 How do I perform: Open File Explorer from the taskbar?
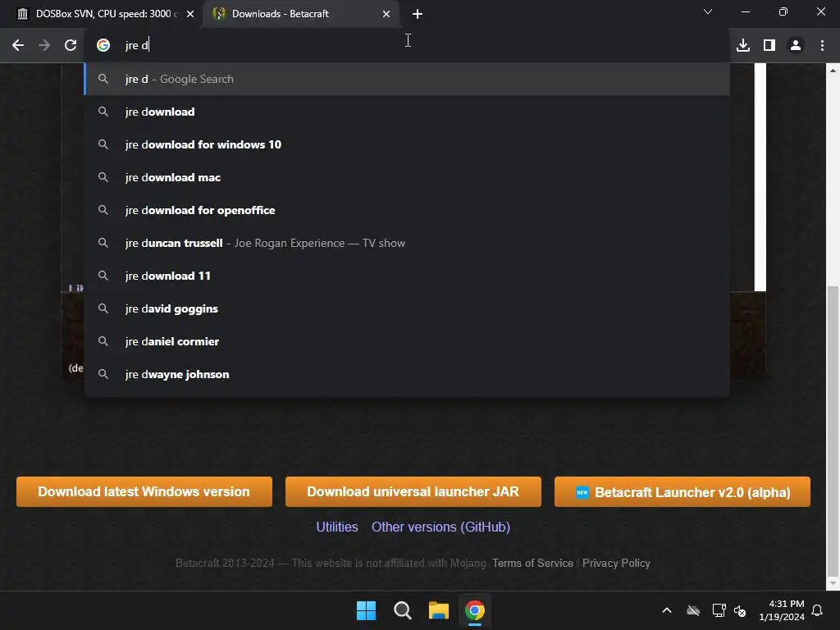tap(438, 610)
